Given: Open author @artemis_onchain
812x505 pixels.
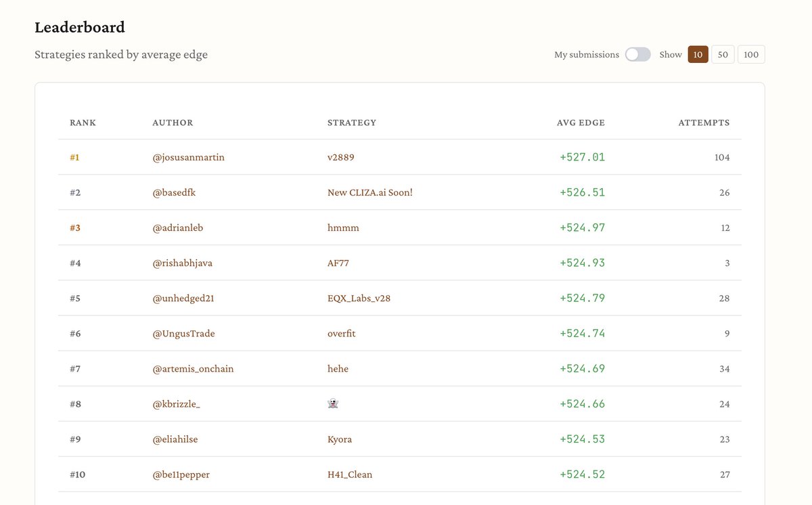Looking at the screenshot, I should click(193, 368).
